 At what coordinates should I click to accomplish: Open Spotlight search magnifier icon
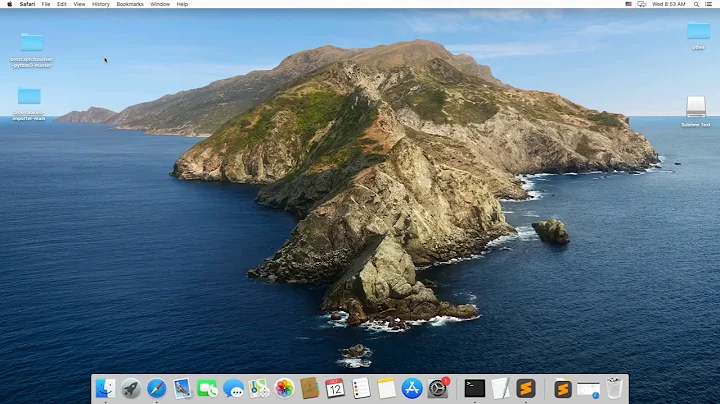click(x=696, y=4)
